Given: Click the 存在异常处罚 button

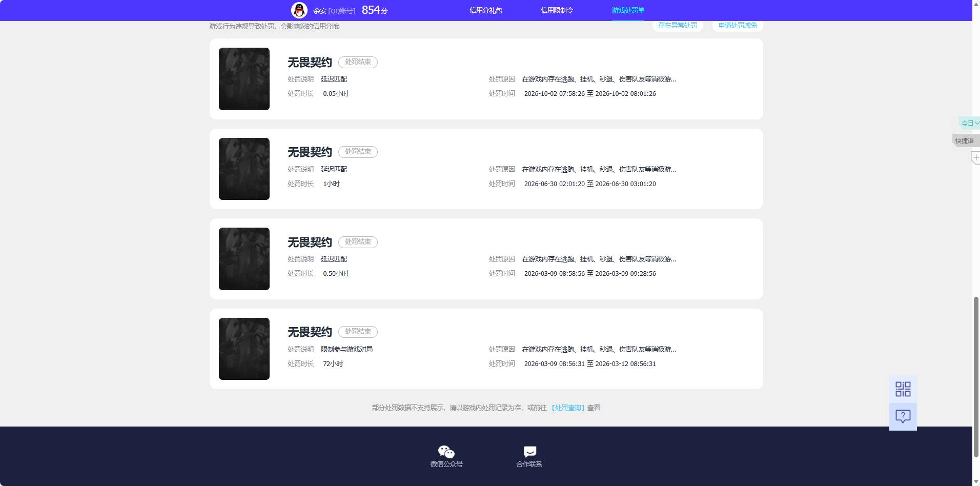Looking at the screenshot, I should [678, 25].
